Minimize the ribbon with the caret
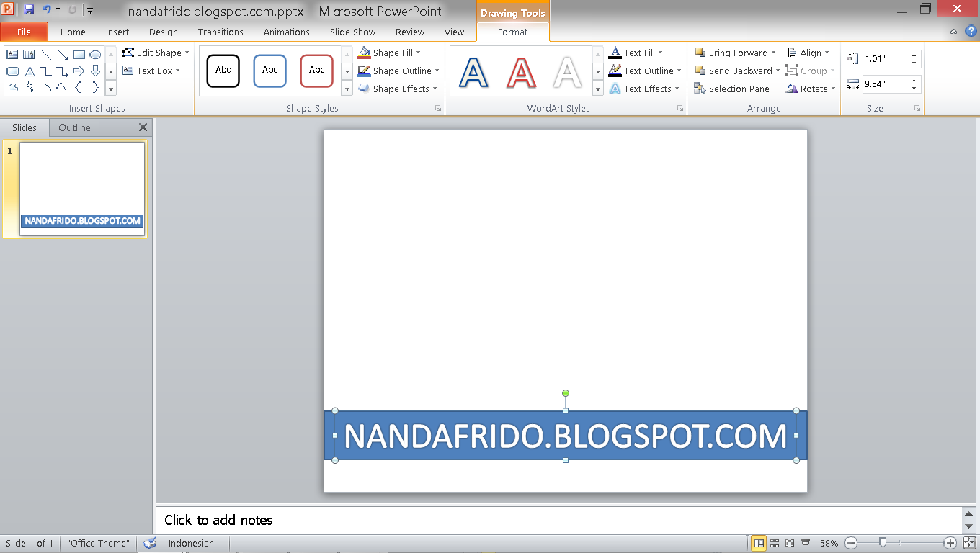The height and width of the screenshot is (553, 980). 953,32
